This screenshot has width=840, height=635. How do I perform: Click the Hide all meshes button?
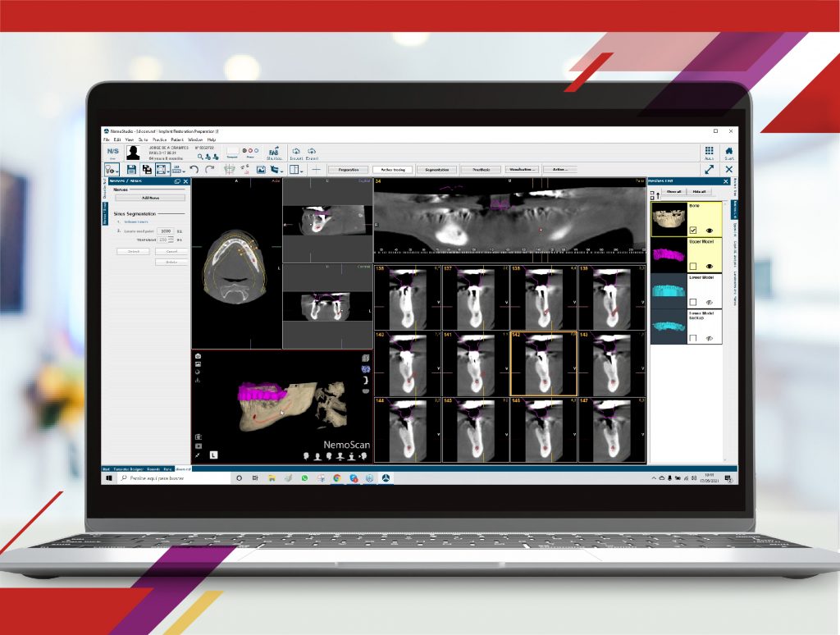(x=699, y=191)
